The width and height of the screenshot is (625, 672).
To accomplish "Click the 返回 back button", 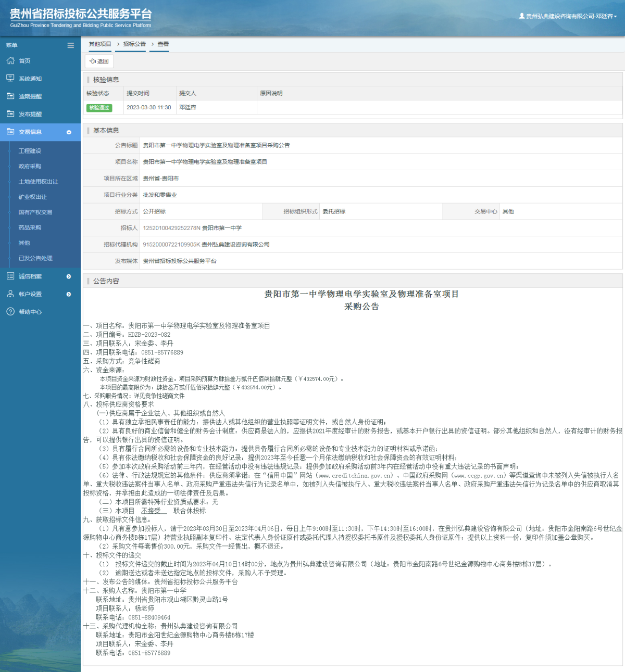I will [x=99, y=61].
